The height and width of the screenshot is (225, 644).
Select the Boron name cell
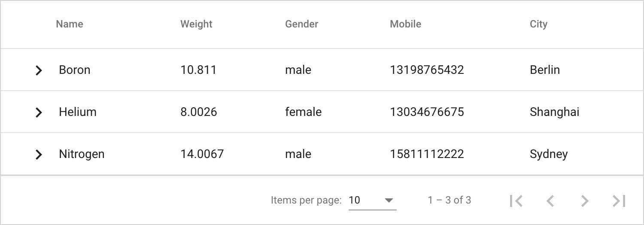(x=75, y=70)
